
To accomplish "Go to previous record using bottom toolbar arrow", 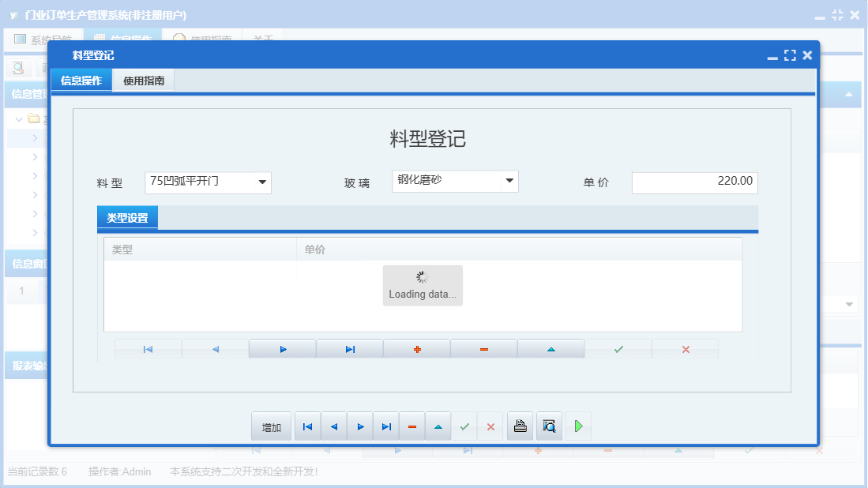I will [333, 426].
